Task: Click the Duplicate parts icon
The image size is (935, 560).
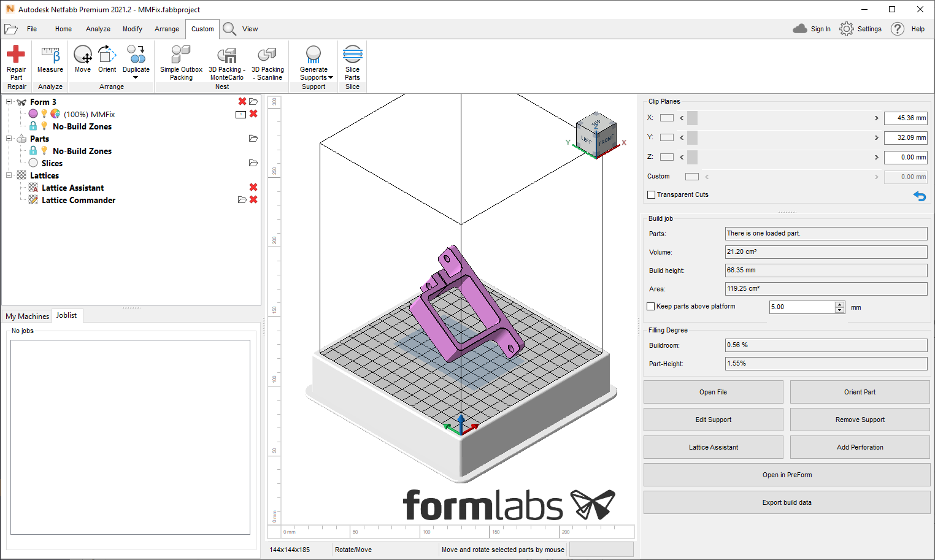Action: point(136,54)
